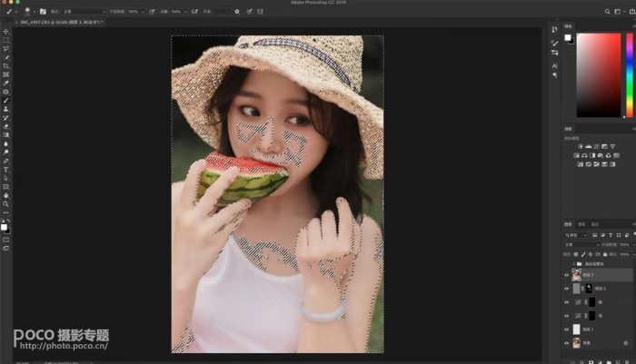The width and height of the screenshot is (636, 364).
Task: Open the layer filter type dropdown
Action: (576, 235)
